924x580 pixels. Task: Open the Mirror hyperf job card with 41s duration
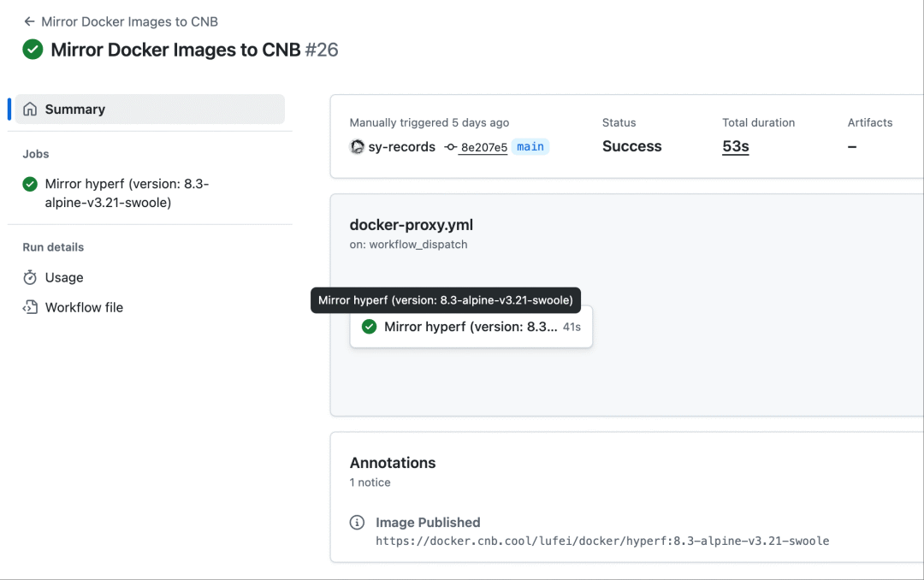(x=471, y=327)
